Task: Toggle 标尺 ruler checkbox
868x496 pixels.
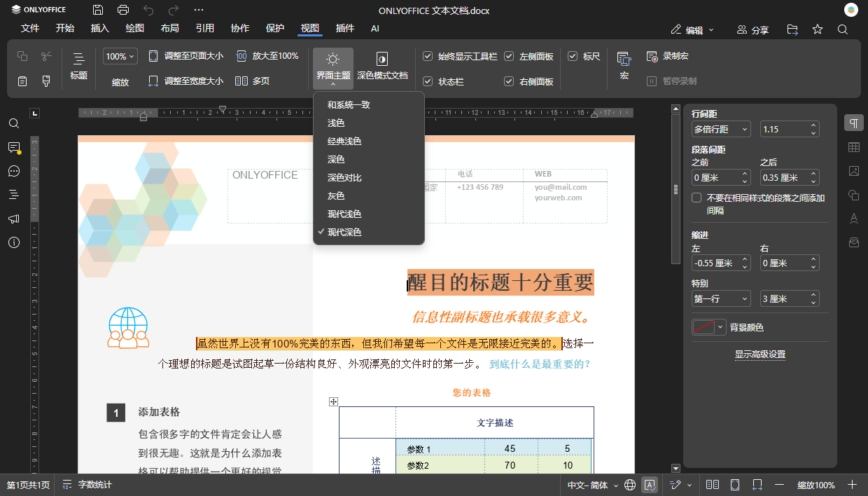Action: click(573, 56)
